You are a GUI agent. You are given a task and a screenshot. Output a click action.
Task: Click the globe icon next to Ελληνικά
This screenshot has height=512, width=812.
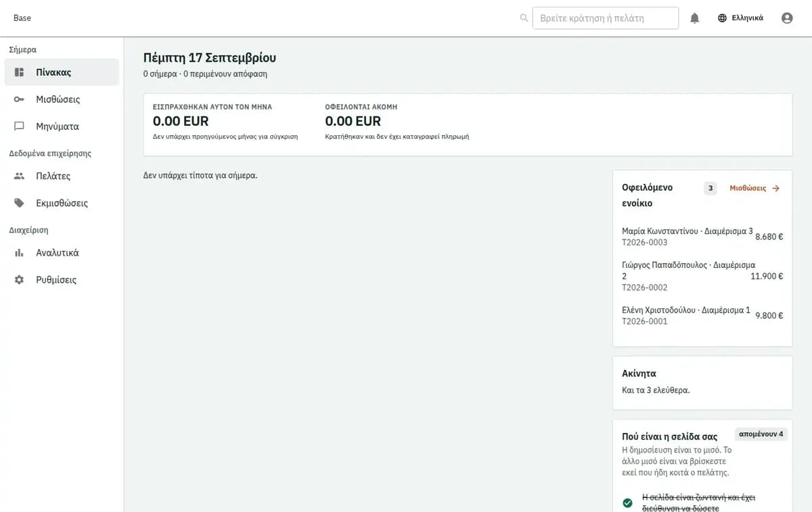[722, 18]
